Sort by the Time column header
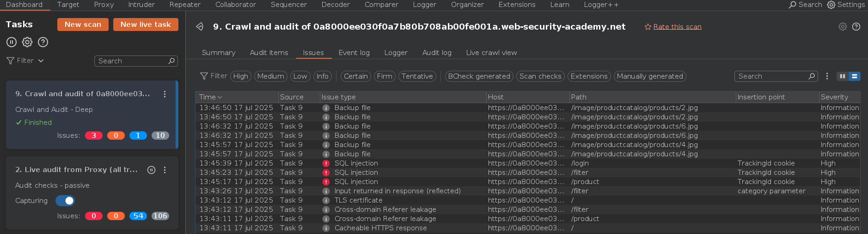Viewport: 868px width, 234px height. tap(210, 97)
